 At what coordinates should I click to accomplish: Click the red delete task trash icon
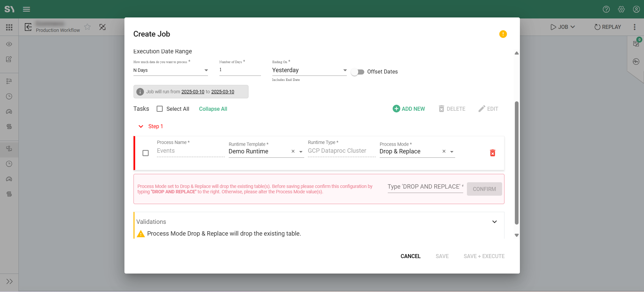coord(492,153)
